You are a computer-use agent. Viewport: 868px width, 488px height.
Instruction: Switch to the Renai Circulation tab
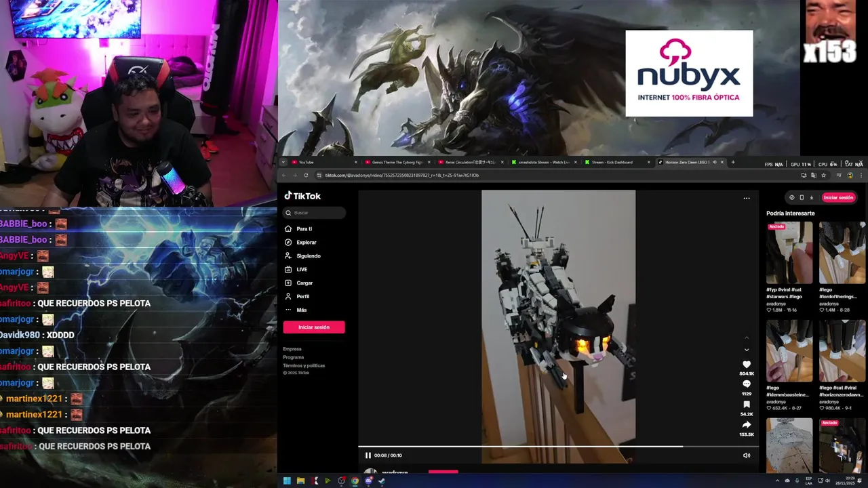click(x=469, y=162)
